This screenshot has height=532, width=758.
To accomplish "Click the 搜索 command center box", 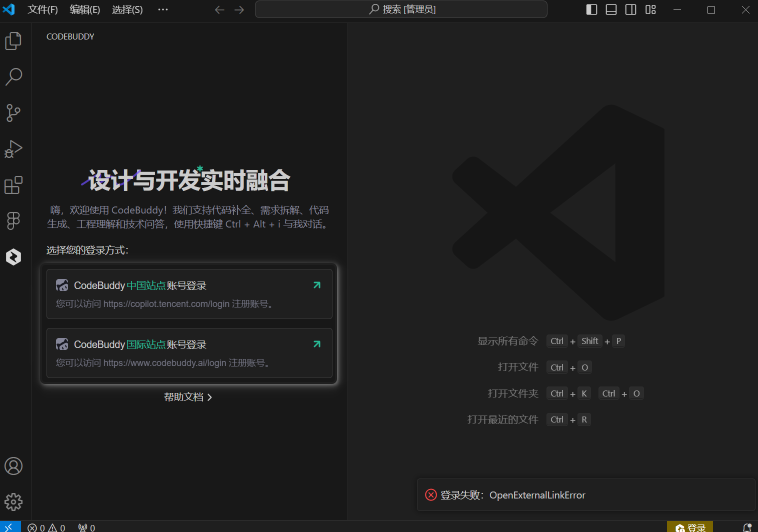I will (401, 9).
